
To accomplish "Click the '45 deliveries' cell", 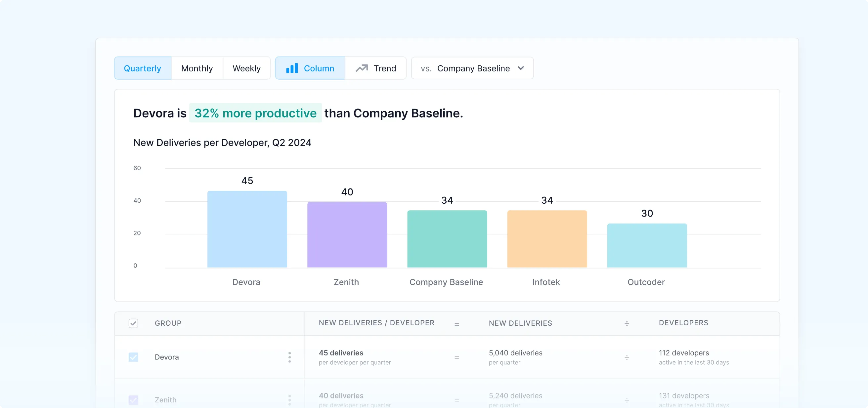I will click(341, 353).
